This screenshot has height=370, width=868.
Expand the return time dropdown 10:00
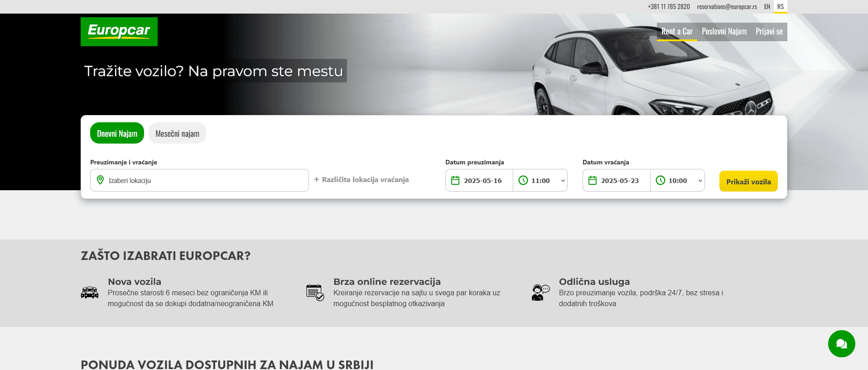tap(678, 180)
